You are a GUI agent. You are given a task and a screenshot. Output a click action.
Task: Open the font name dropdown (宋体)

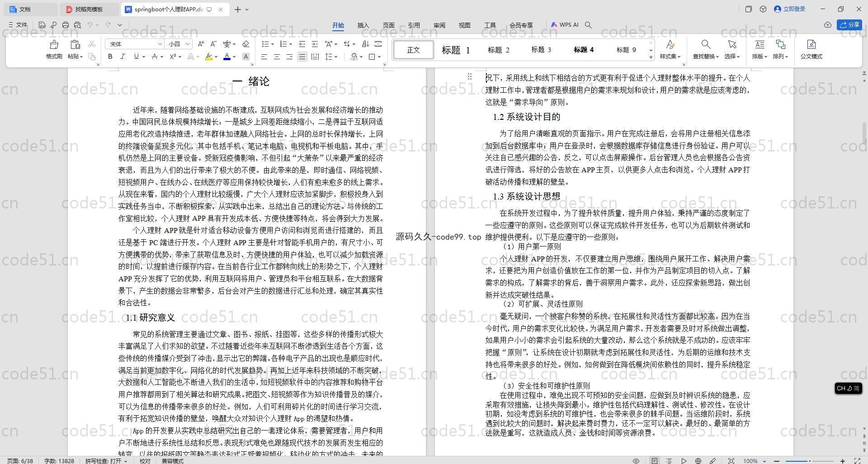[160, 44]
